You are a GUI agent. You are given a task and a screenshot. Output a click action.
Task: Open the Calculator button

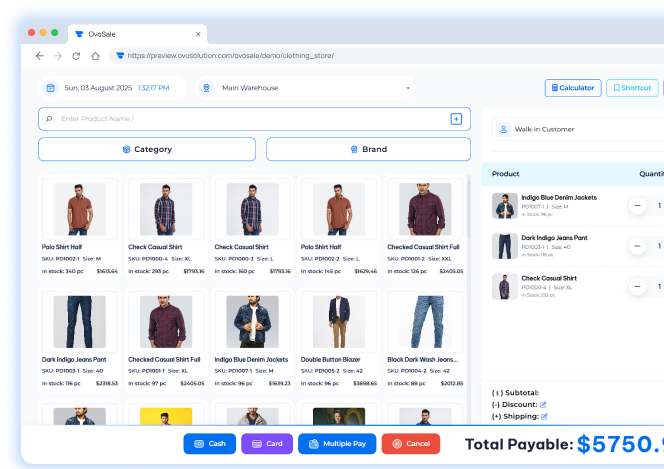(x=573, y=88)
